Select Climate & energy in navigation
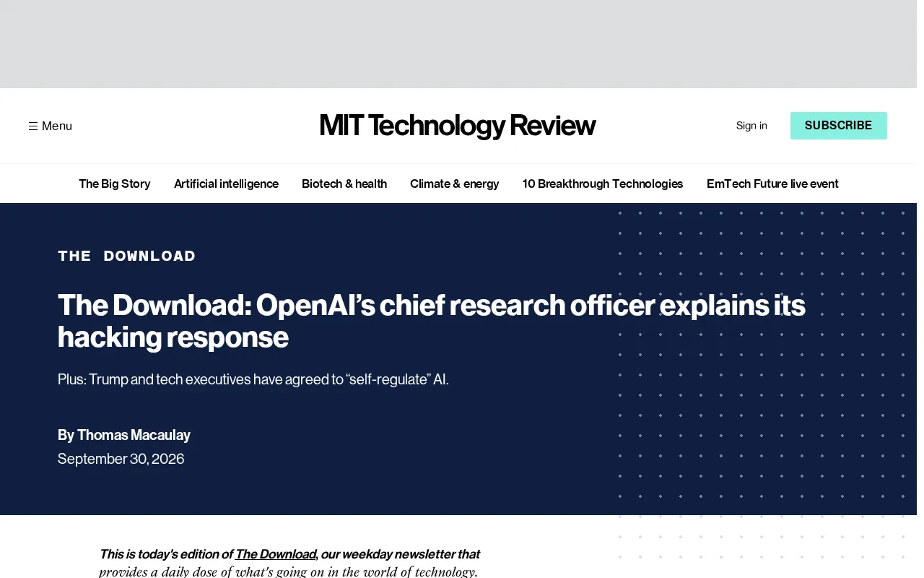This screenshot has height=578, width=924. click(x=455, y=184)
